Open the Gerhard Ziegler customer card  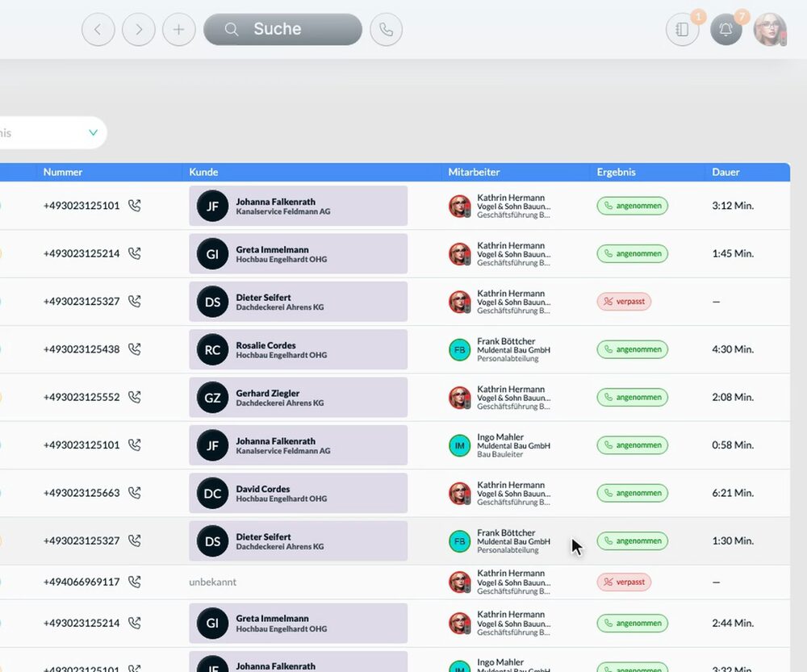[298, 397]
